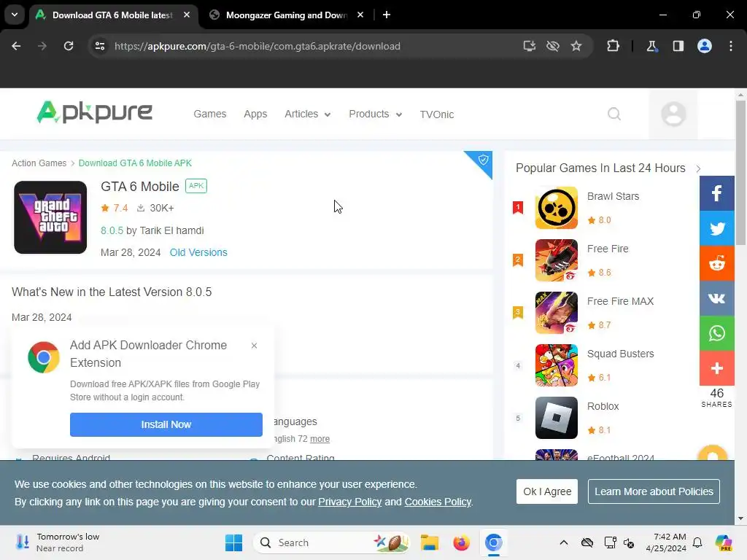This screenshot has width=747, height=560.
Task: Open Chrome three-dot menu
Action: [731, 46]
